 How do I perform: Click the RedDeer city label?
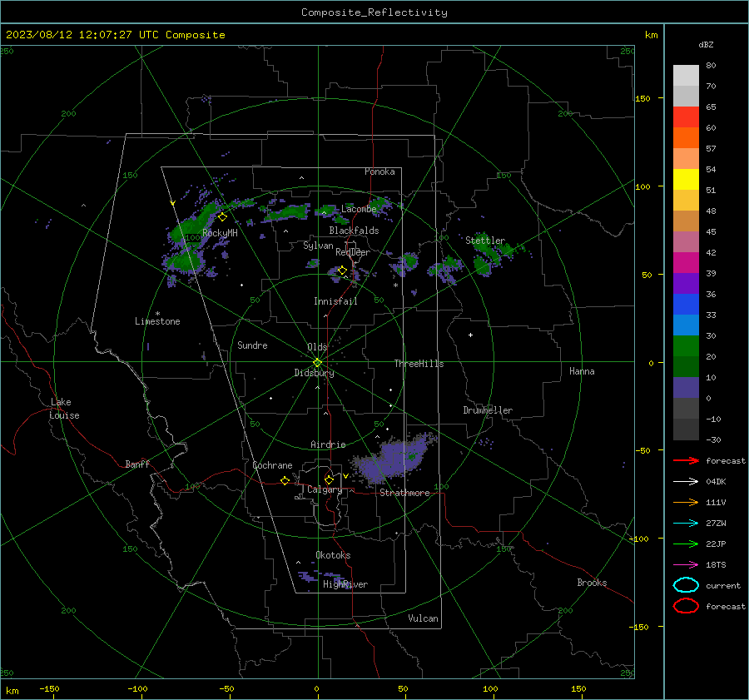tap(353, 252)
